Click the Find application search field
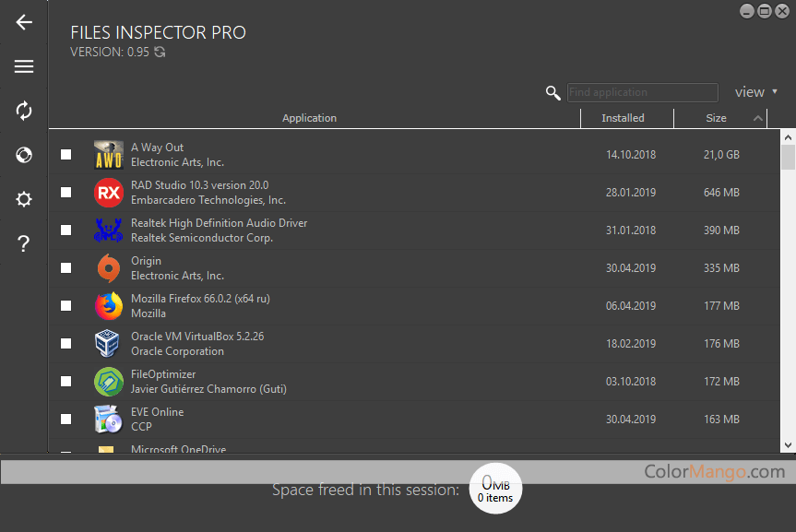This screenshot has width=796, height=532. tap(642, 92)
